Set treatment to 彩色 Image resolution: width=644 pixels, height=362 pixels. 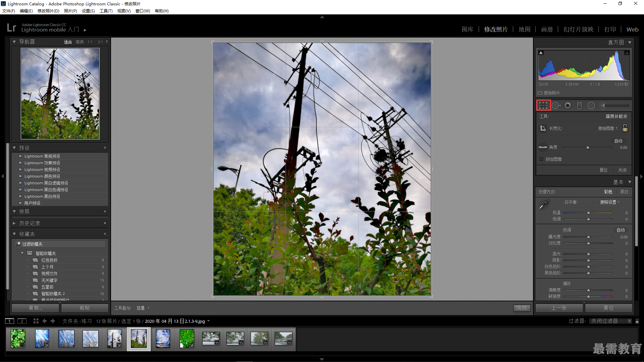(x=608, y=192)
